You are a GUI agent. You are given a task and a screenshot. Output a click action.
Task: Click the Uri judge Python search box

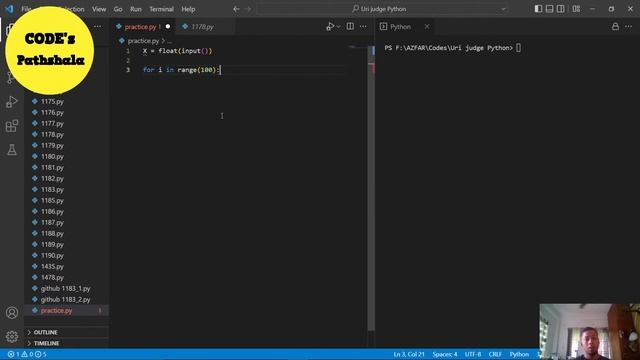coord(382,9)
